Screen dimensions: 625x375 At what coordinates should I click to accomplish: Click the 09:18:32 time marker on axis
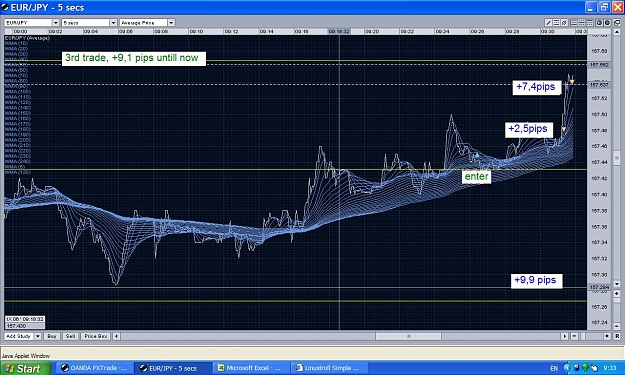(339, 31)
